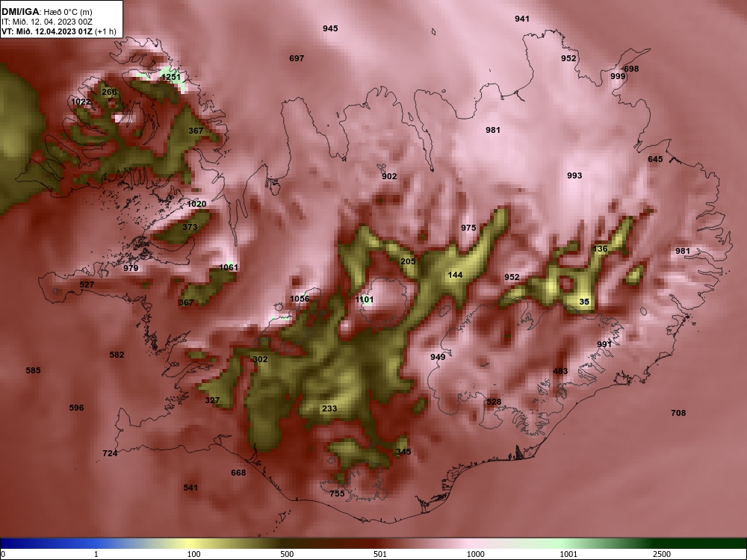This screenshot has height=560, width=747.
Task: Click the map value 945
Action: [330, 28]
